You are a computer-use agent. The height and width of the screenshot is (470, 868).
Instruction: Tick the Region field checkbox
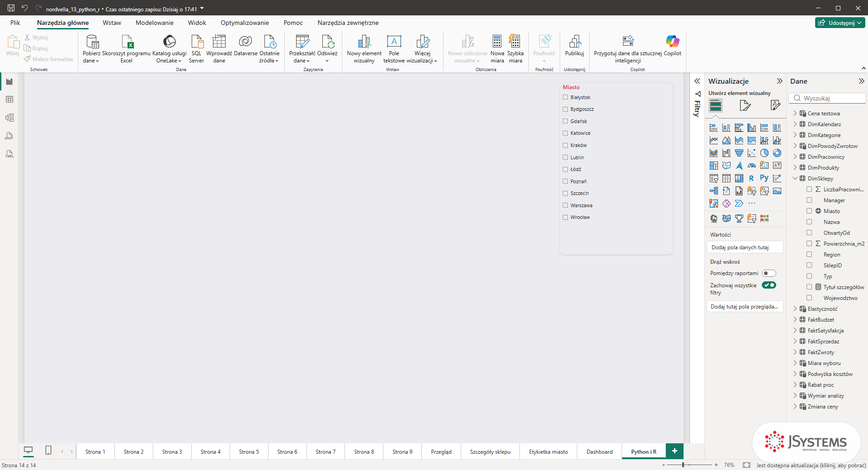click(809, 254)
